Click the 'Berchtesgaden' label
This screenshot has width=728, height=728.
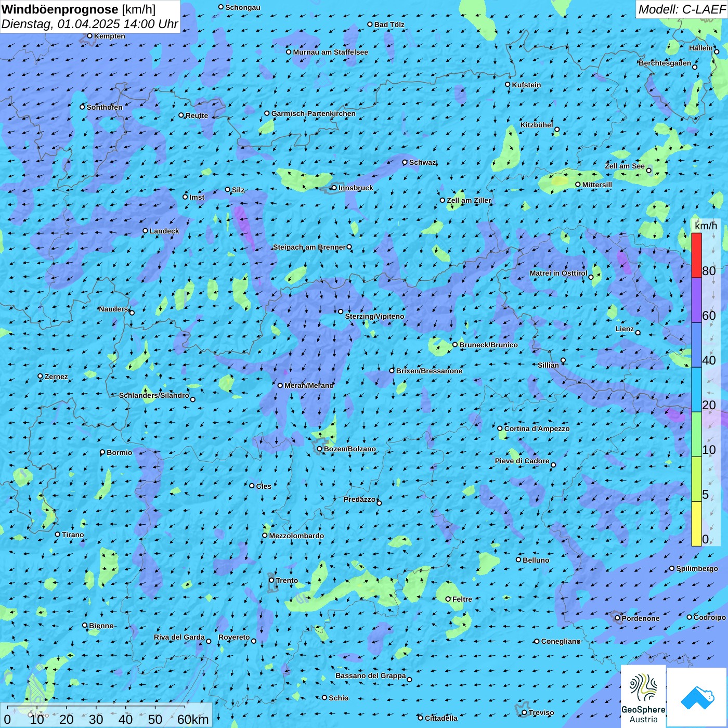(x=665, y=63)
